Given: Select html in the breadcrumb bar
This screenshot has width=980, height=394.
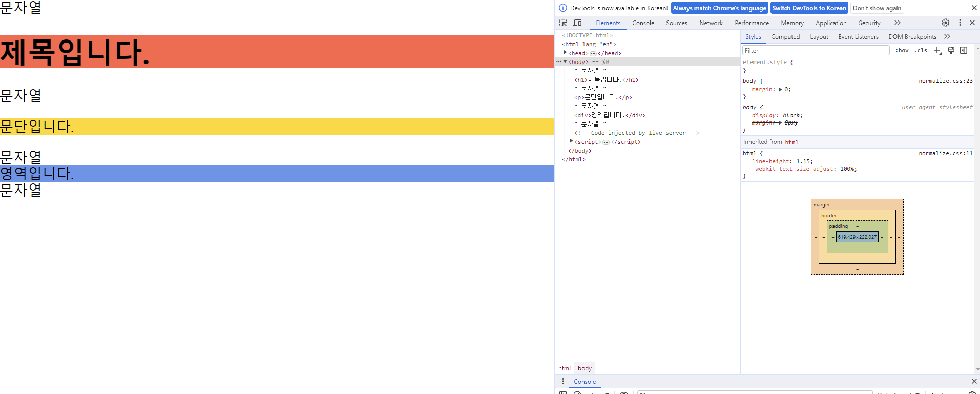Looking at the screenshot, I should pyautogui.click(x=565, y=368).
